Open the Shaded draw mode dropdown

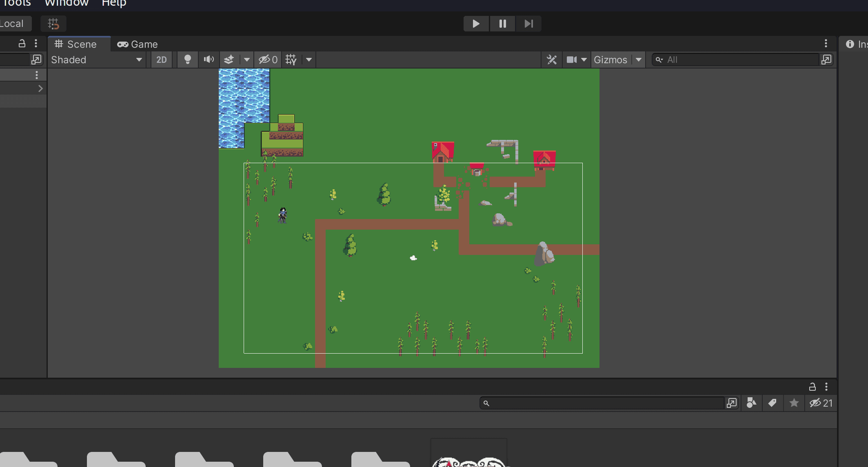point(96,60)
